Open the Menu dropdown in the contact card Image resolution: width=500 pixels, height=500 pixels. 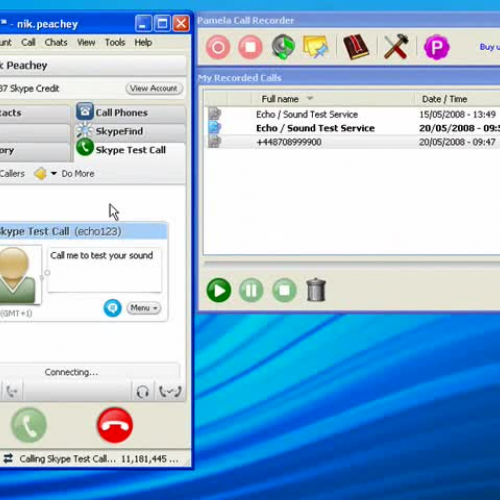(x=144, y=308)
